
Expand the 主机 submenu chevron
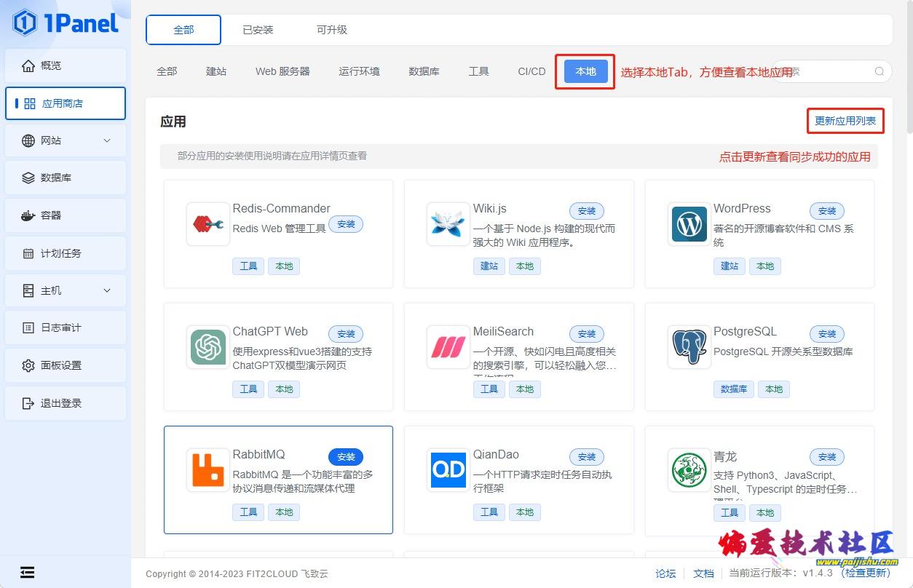(x=107, y=290)
